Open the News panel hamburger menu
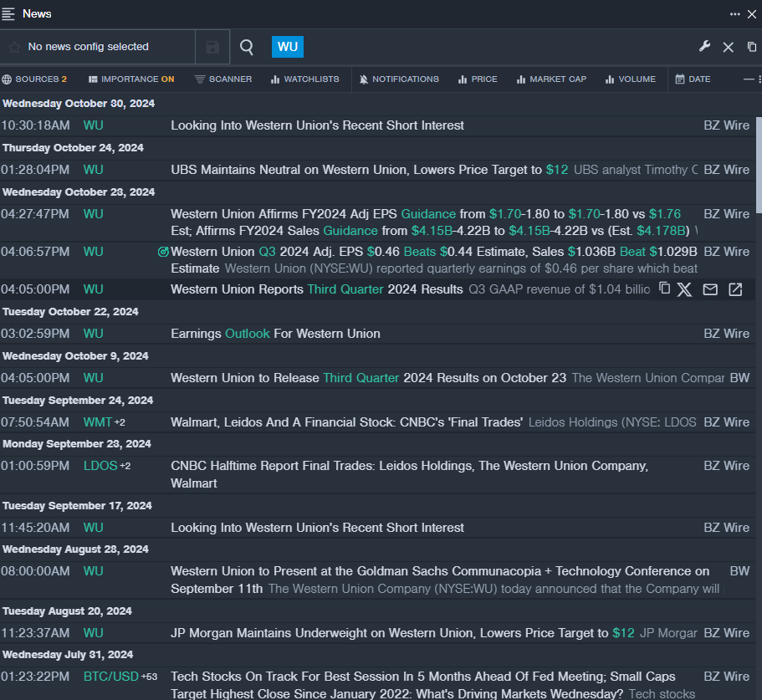Viewport: 762px width, 700px height. 8,14
